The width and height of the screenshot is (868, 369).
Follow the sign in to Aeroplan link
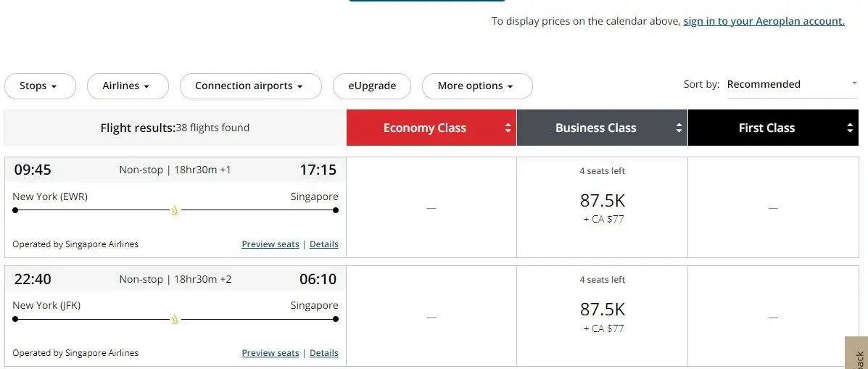tap(764, 21)
